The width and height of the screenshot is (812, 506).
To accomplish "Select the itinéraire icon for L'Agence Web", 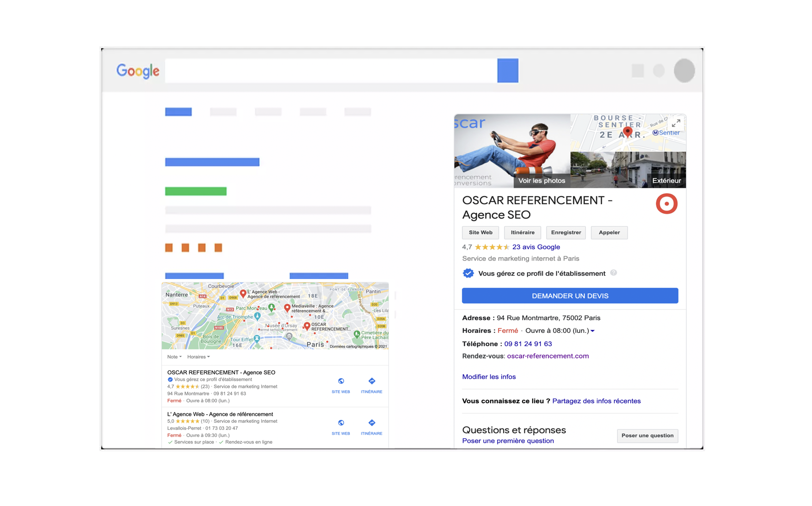I will 371,423.
